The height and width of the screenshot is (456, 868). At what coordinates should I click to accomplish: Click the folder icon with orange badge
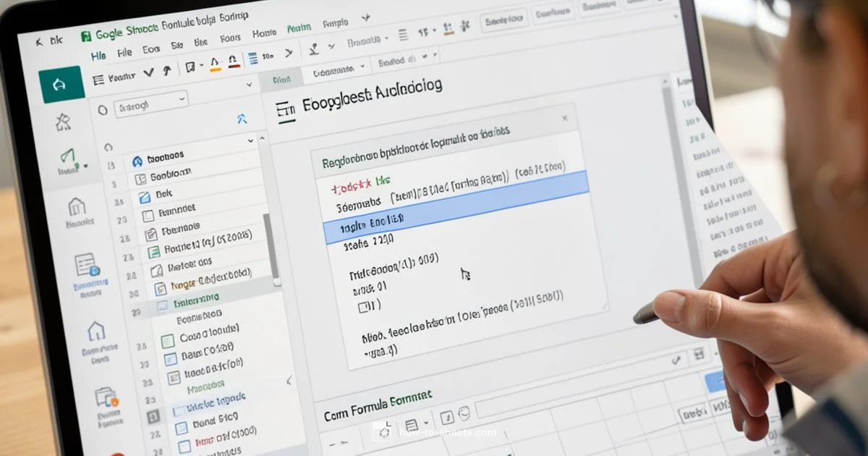tap(106, 397)
